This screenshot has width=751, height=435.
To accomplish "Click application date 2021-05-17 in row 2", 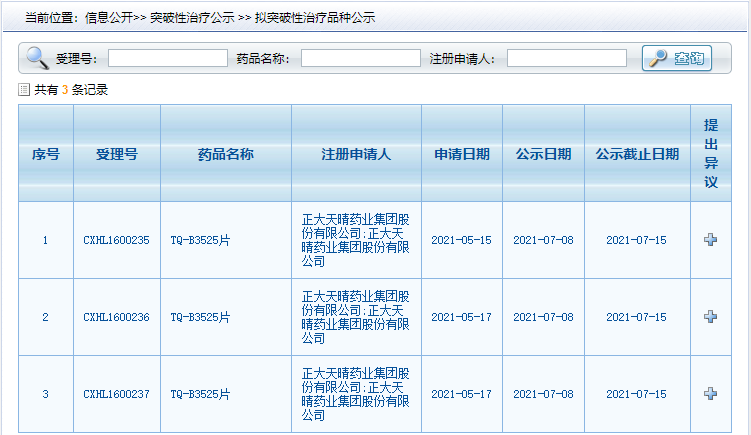I will pos(461,317).
